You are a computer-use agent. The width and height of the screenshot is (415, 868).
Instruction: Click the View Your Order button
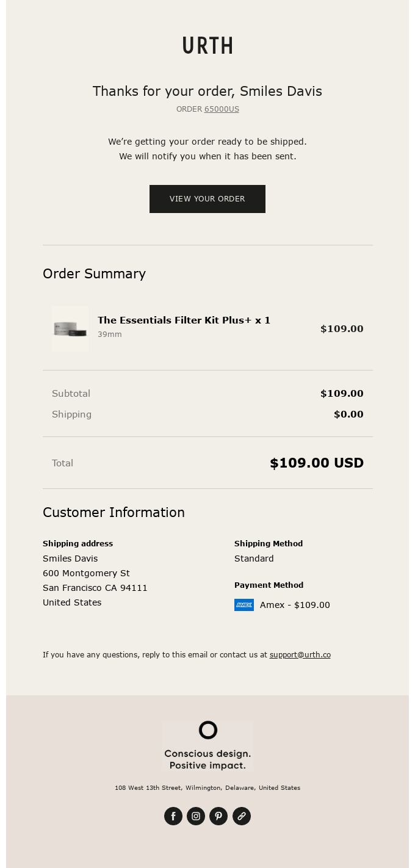pyautogui.click(x=208, y=199)
